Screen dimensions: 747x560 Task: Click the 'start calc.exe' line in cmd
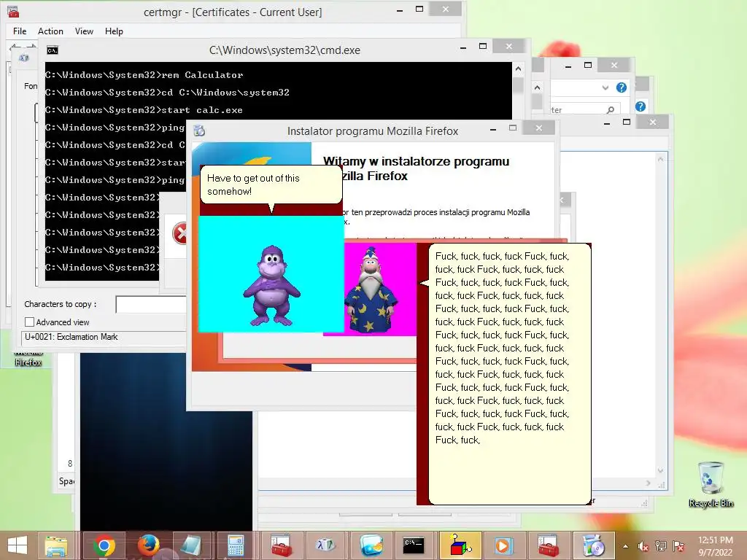pos(144,110)
